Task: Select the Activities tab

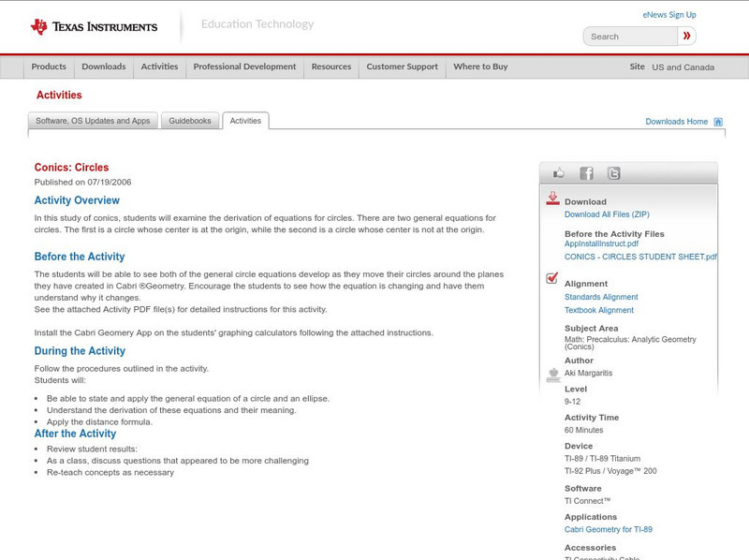Action: (x=245, y=121)
